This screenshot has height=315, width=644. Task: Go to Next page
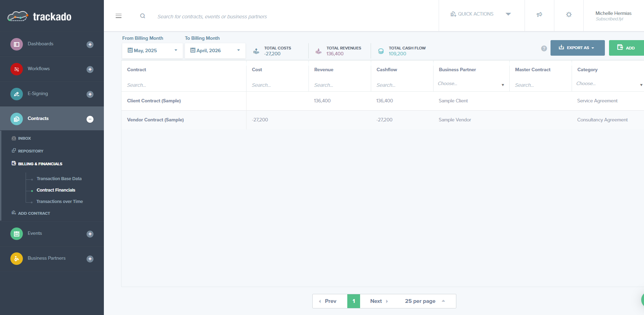tap(378, 301)
